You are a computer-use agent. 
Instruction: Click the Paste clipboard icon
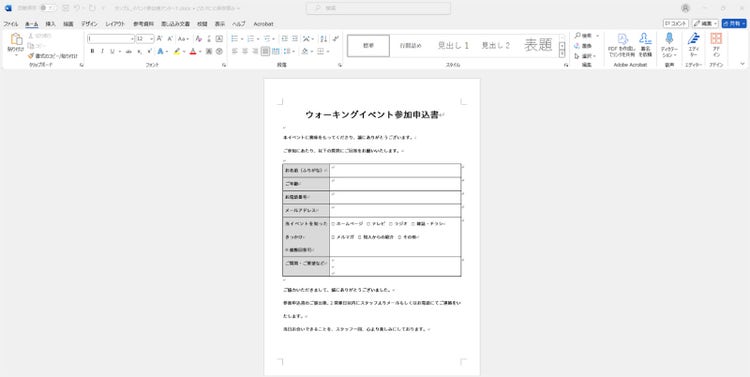16,39
